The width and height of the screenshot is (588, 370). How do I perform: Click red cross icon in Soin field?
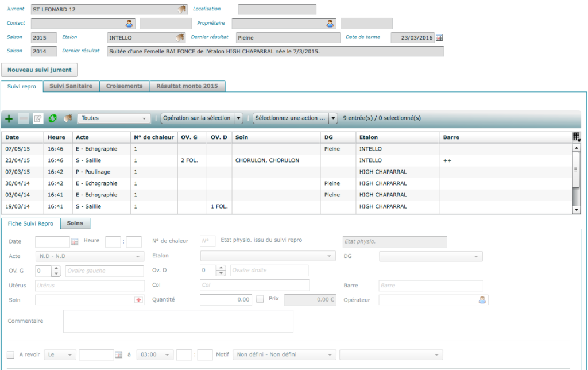[x=139, y=300]
